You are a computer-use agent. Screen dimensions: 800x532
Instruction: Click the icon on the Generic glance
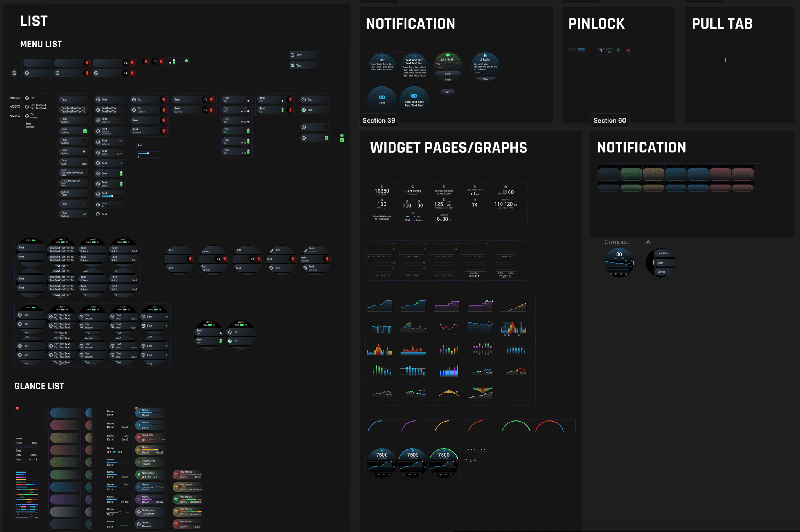pyautogui.click(x=139, y=524)
